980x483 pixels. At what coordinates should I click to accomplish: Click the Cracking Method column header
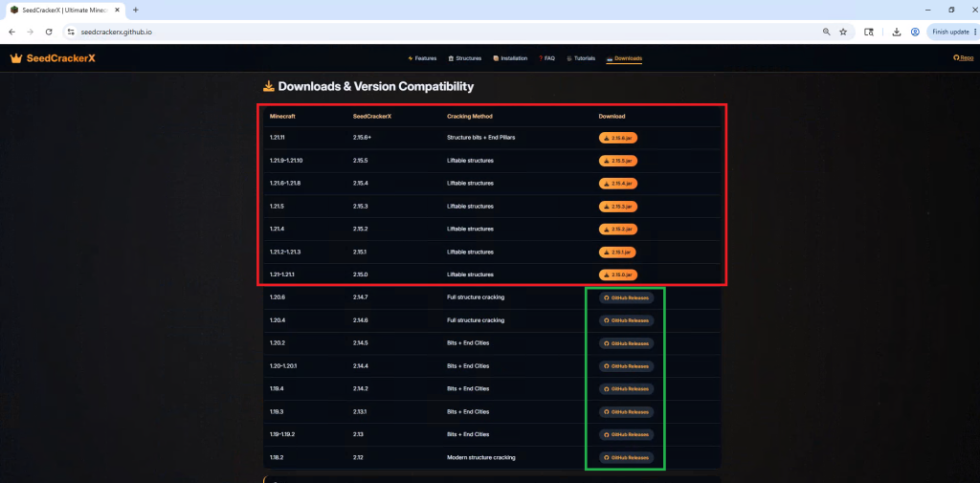click(x=469, y=117)
